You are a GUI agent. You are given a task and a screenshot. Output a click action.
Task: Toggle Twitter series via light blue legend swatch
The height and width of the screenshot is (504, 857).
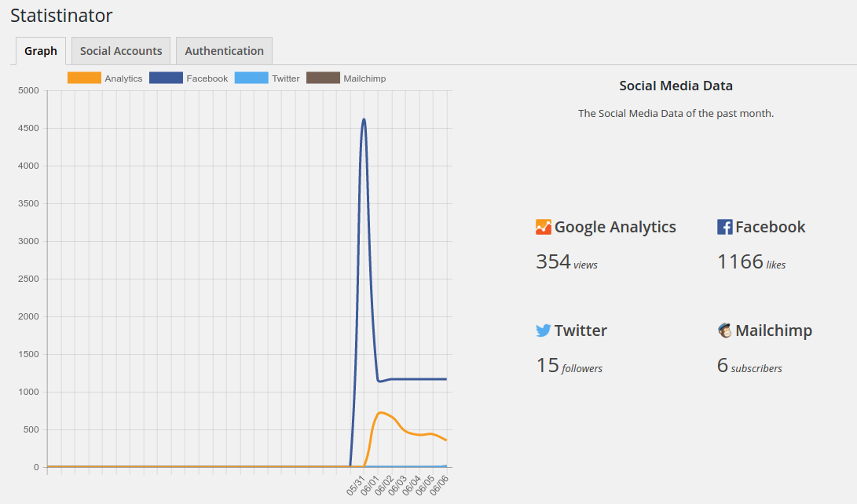tap(251, 78)
